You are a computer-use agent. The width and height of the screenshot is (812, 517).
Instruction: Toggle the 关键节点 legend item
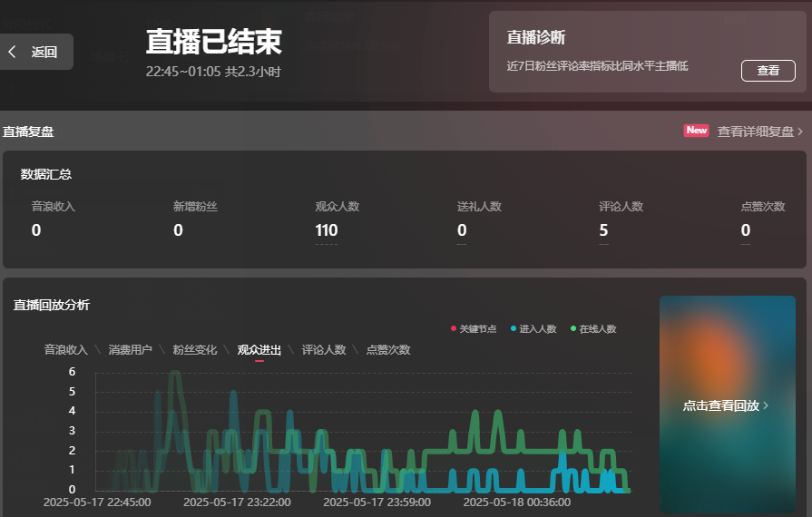(x=474, y=328)
